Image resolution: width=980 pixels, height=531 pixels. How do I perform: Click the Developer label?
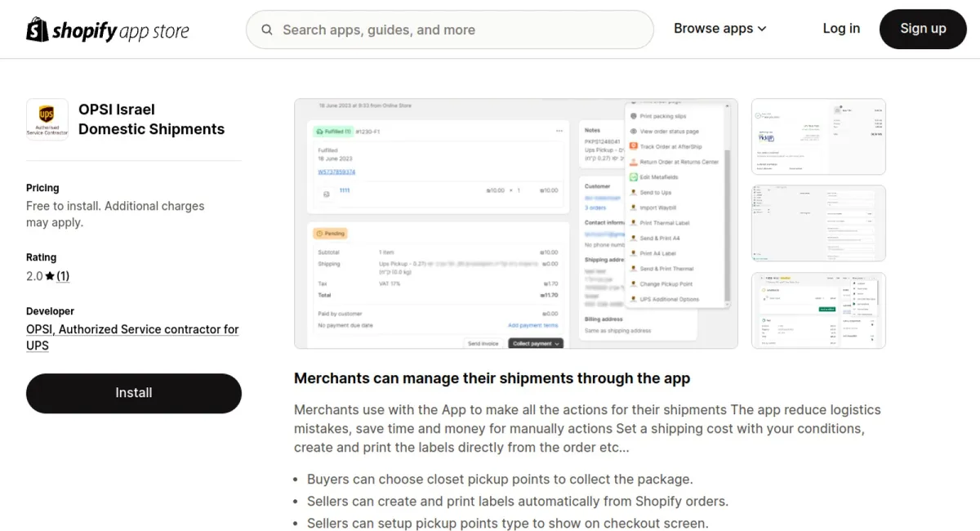(50, 311)
